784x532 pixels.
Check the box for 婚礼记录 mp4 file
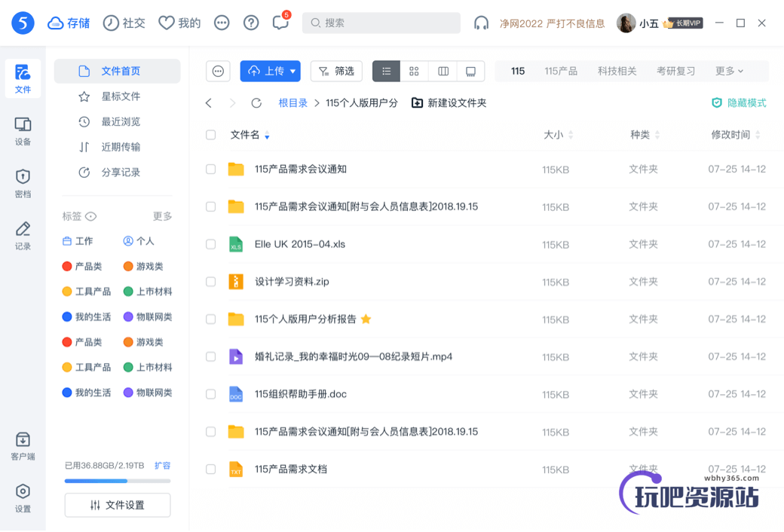[211, 357]
